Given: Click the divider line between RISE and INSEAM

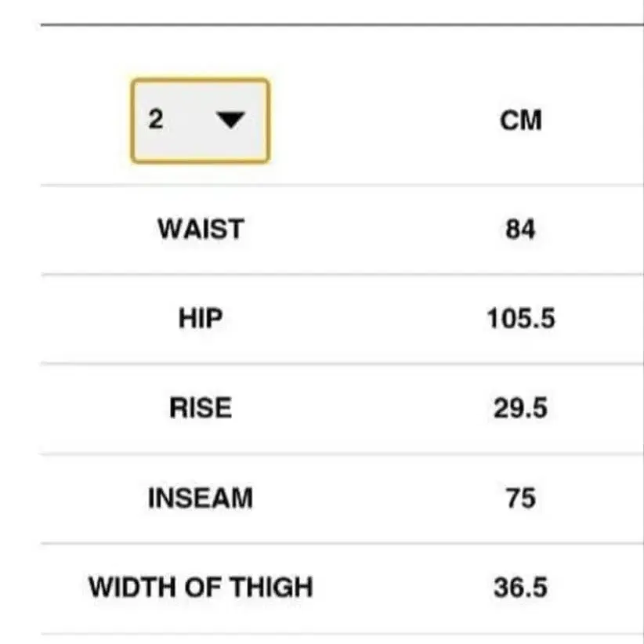Looking at the screenshot, I should [342, 454].
